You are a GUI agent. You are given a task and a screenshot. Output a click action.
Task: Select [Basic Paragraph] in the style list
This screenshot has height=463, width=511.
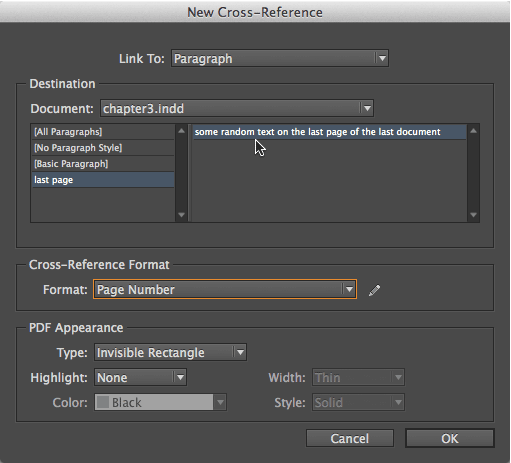[x=103, y=164]
